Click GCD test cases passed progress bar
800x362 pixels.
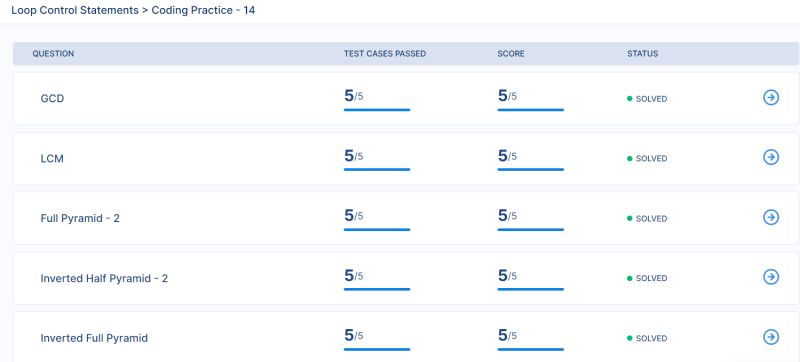377,110
